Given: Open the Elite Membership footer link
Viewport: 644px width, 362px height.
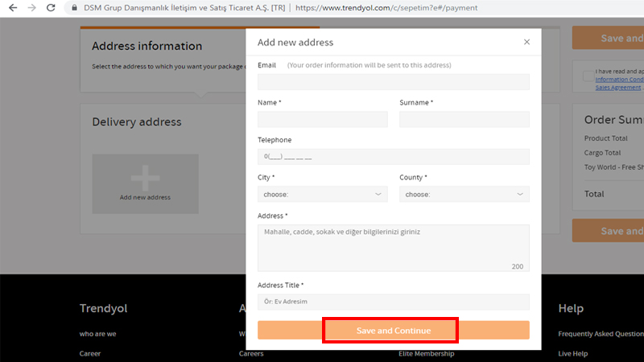Looking at the screenshot, I should click(x=427, y=354).
